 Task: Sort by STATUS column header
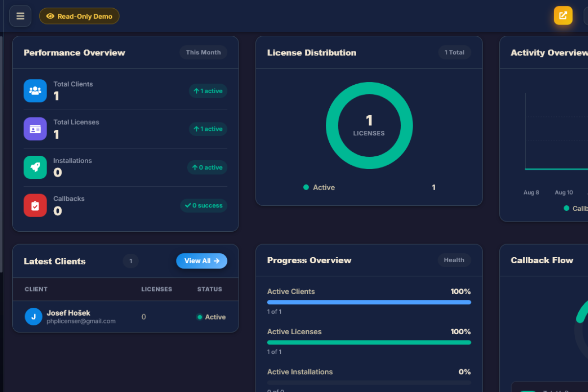210,289
